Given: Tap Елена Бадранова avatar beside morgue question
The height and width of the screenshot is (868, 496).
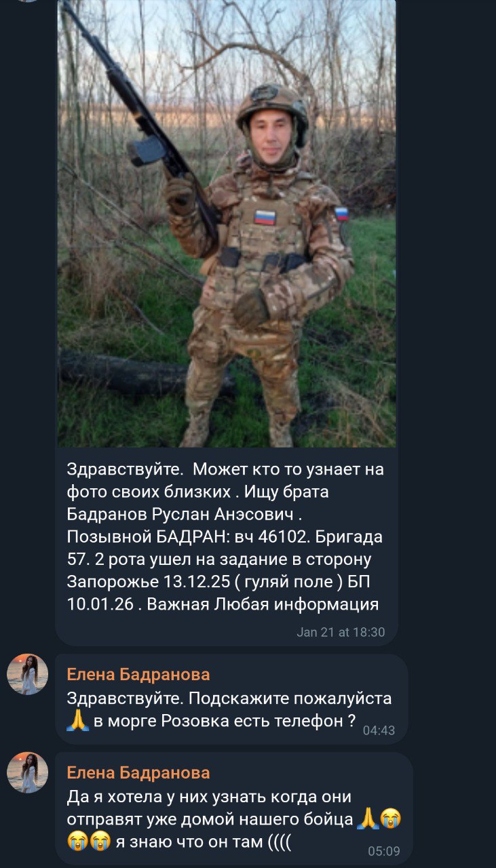Looking at the screenshot, I should pyautogui.click(x=27, y=674).
